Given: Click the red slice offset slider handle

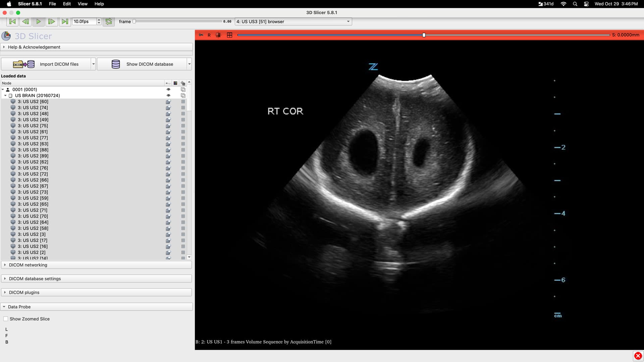Looking at the screenshot, I should 424,35.
